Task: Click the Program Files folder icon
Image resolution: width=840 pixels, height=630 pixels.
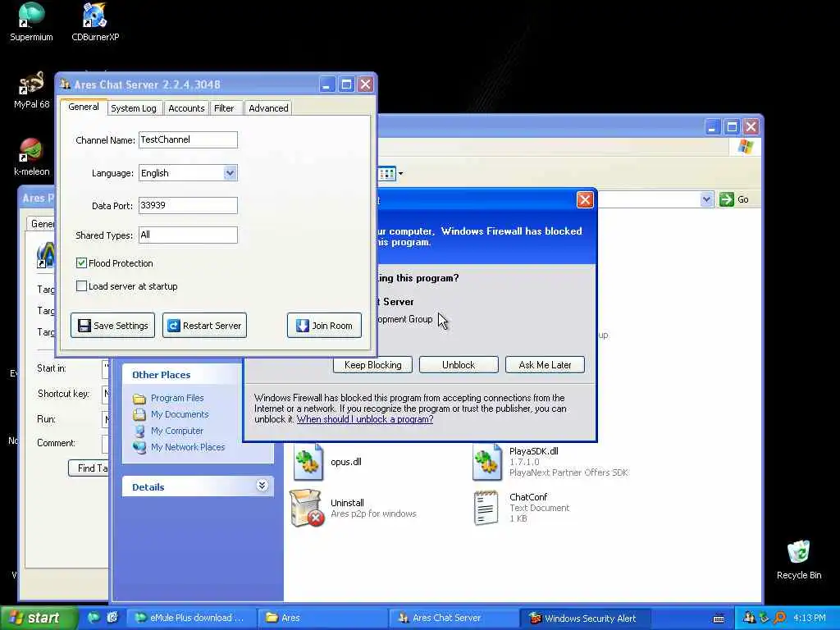Action: pyautogui.click(x=139, y=398)
